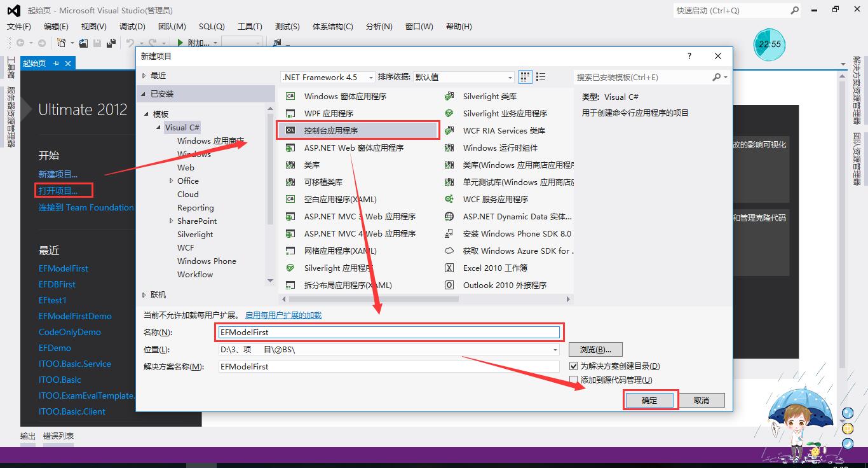The width and height of the screenshot is (868, 468).
Task: Open recent project CodeOnlyDemo
Action: (70, 332)
